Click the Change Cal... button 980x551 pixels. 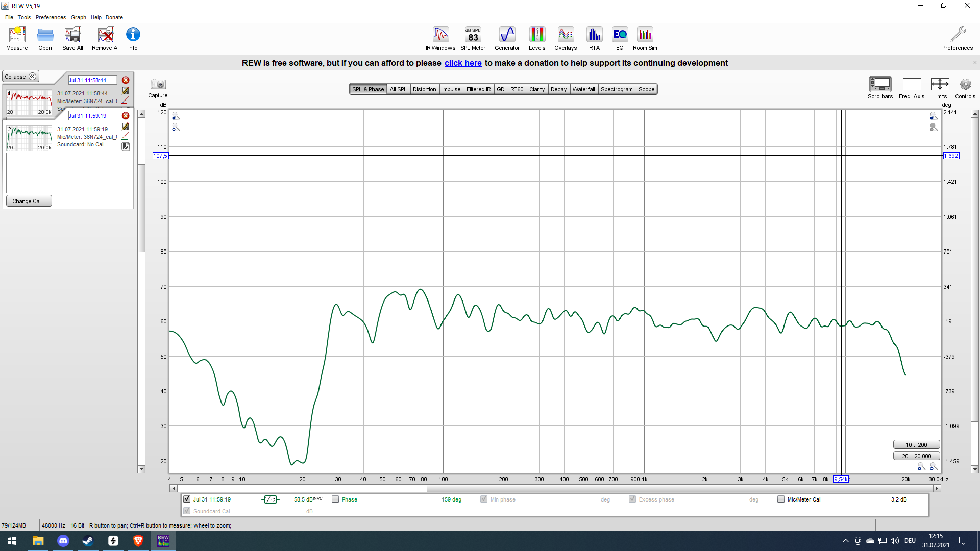pyautogui.click(x=29, y=201)
